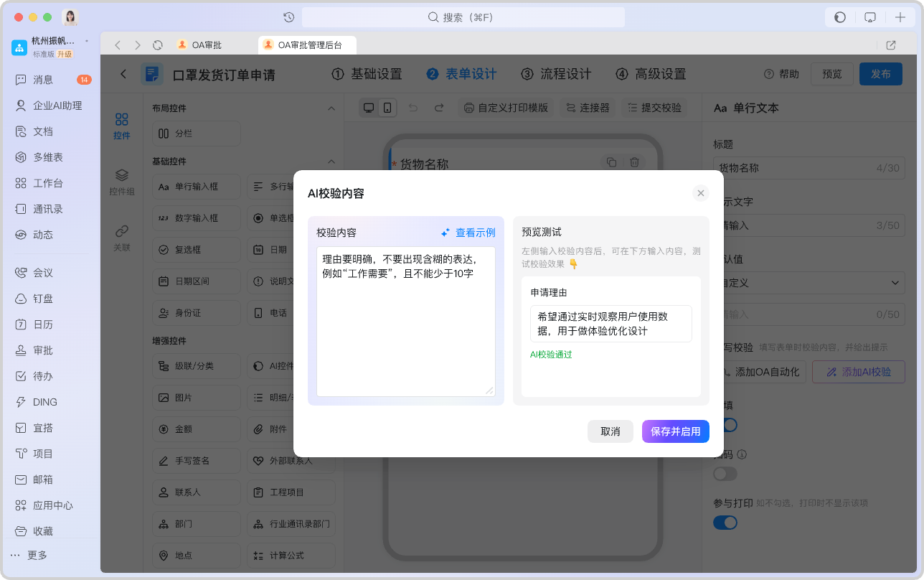924x580 pixels.
Task: Click the history clock icon
Action: 288,17
